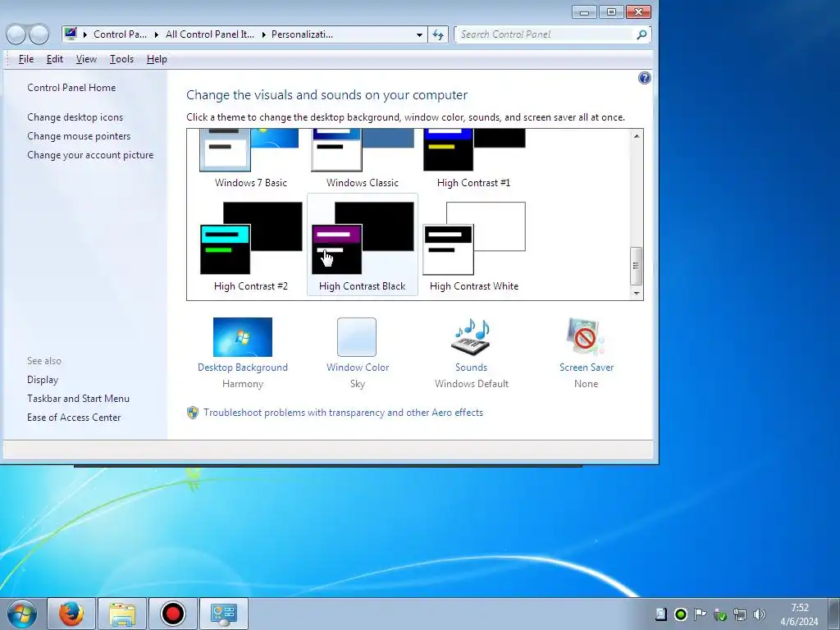Image resolution: width=840 pixels, height=630 pixels.
Task: Click Change mouse pointers link
Action: coord(79,136)
